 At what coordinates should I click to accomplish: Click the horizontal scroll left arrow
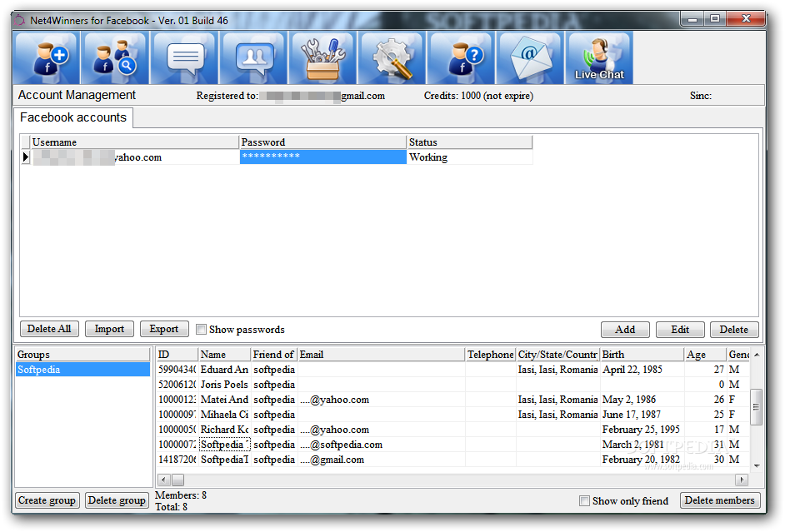pos(163,480)
